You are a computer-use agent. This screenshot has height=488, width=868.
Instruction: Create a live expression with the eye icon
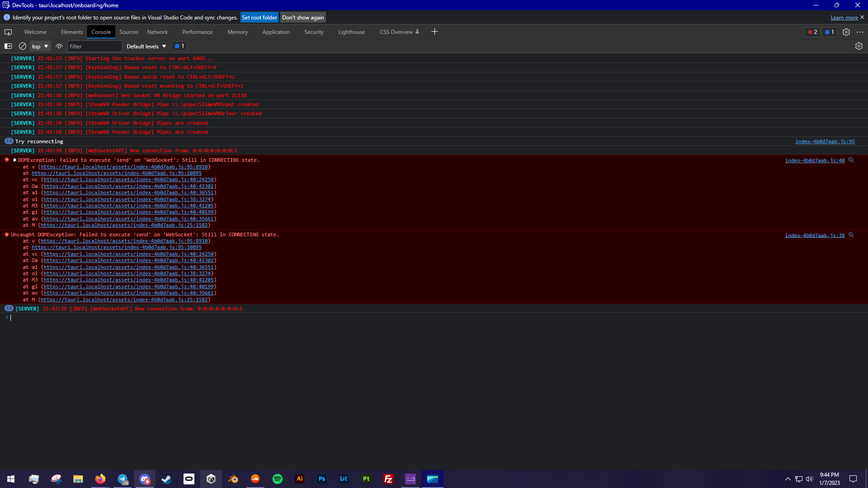click(59, 46)
